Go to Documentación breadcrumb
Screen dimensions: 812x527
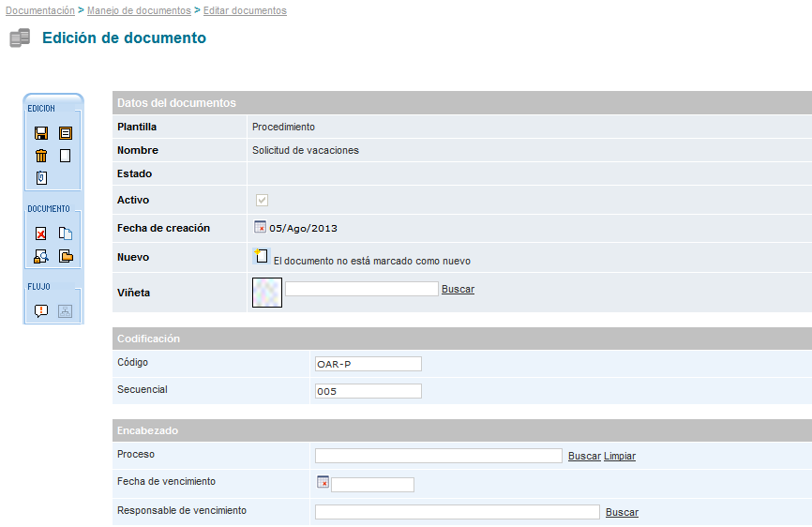click(40, 10)
